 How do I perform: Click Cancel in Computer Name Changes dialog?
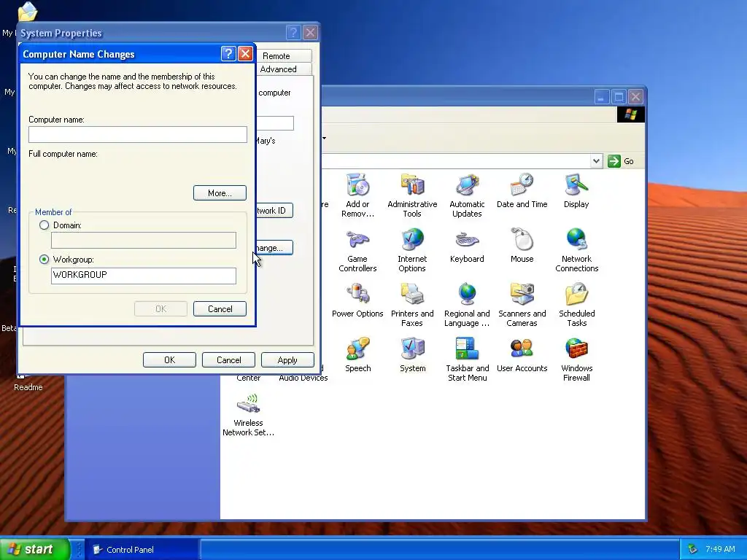pyautogui.click(x=220, y=309)
